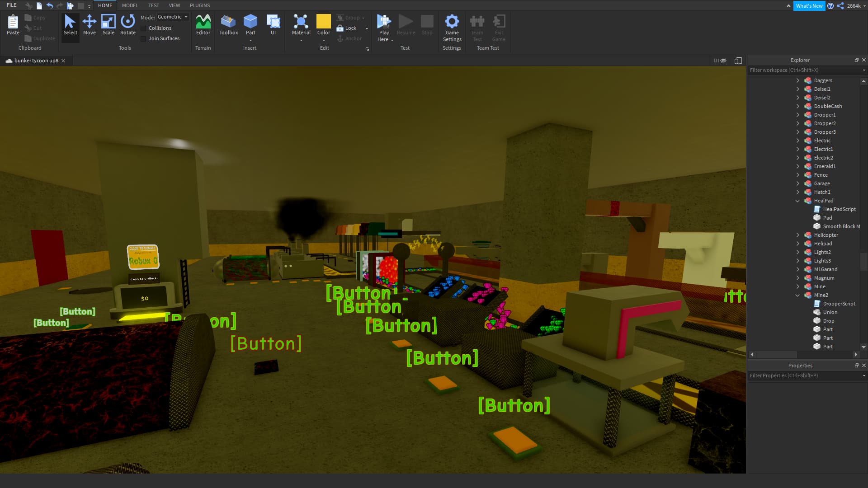Close the bunkertycoon up8 tab

pos(63,61)
